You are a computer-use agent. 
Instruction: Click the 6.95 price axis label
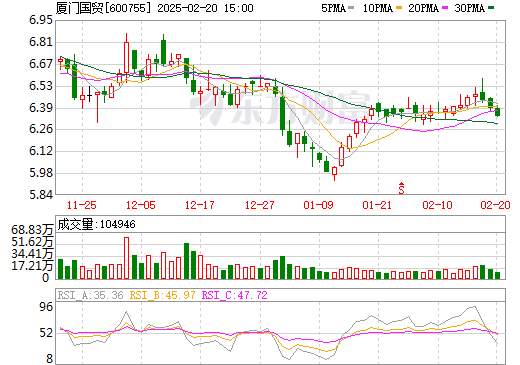pos(41,20)
